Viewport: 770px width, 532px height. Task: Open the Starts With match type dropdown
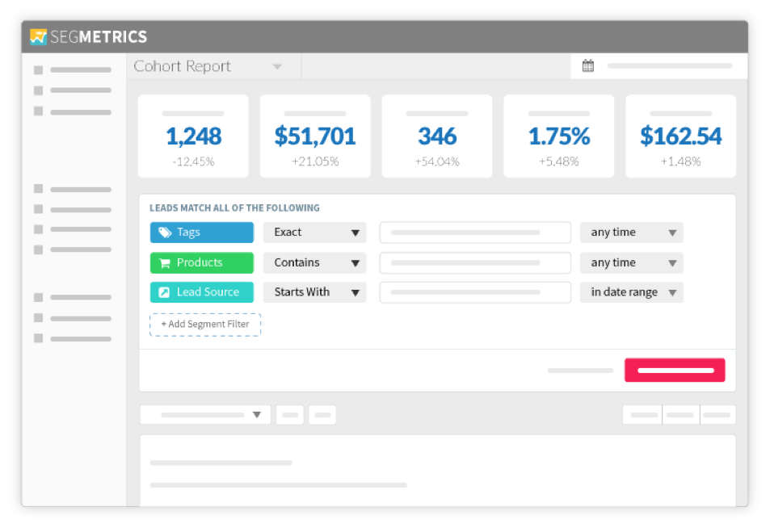coord(315,292)
